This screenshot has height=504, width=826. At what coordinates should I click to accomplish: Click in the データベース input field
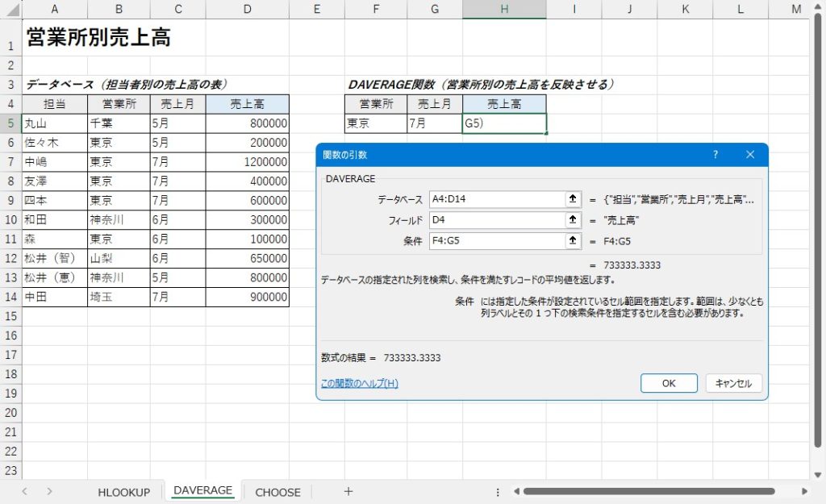[496, 199]
